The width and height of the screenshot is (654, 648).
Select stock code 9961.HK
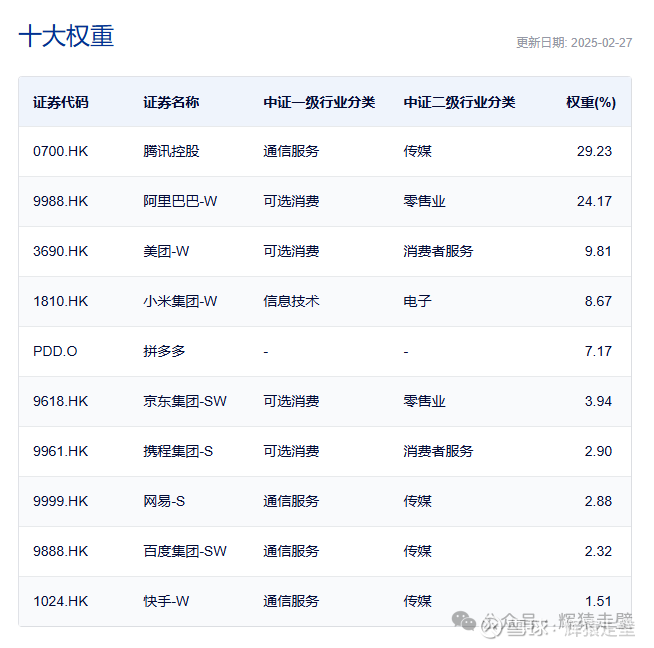pyautogui.click(x=61, y=451)
